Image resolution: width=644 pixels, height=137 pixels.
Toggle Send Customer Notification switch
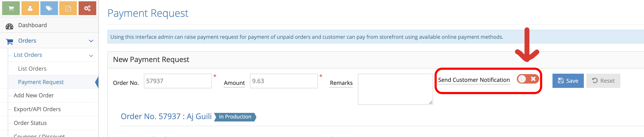528,79
